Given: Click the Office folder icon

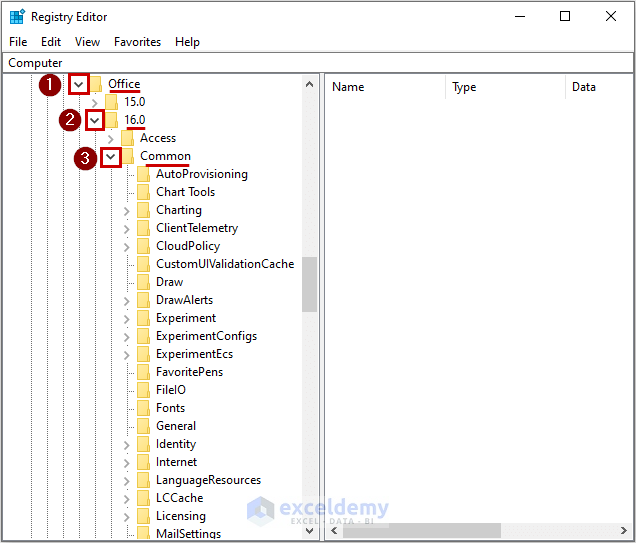Looking at the screenshot, I should point(96,84).
